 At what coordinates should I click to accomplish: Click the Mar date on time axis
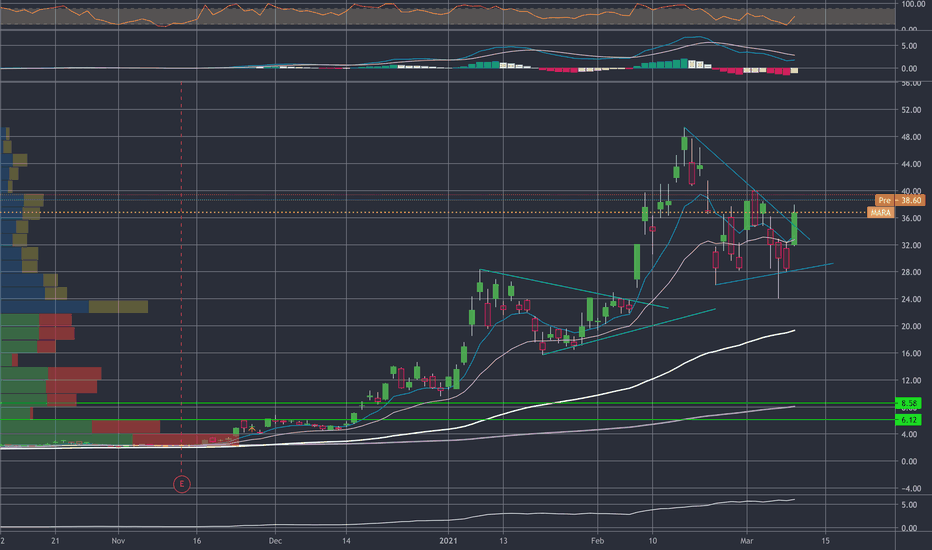pos(747,540)
